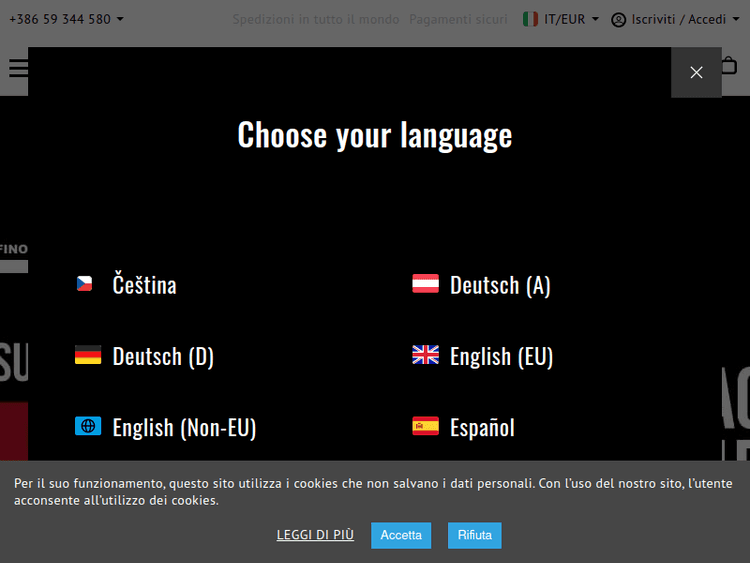Click the Spanish flag icon

pos(425,426)
